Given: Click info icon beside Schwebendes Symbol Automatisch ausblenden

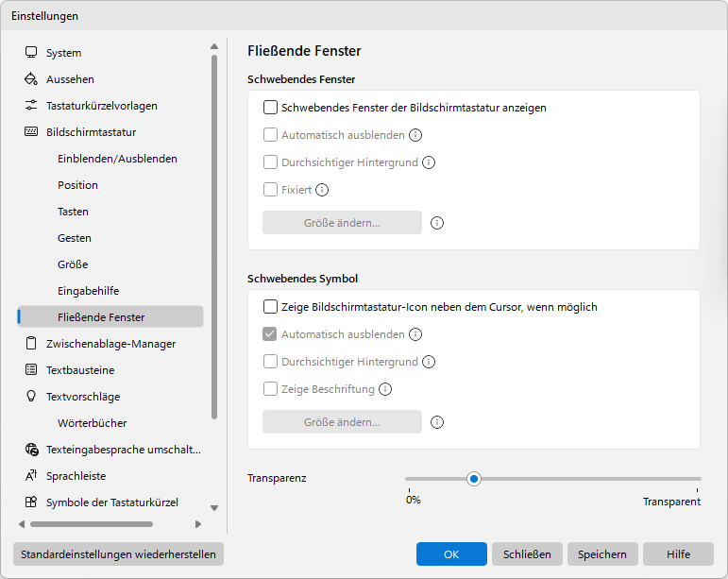Looking at the screenshot, I should [415, 334].
